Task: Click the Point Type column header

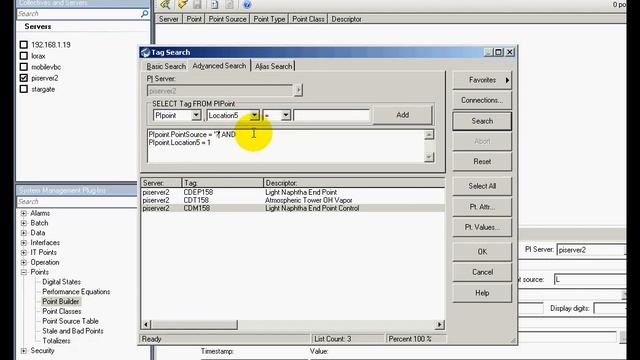Action: (269, 19)
